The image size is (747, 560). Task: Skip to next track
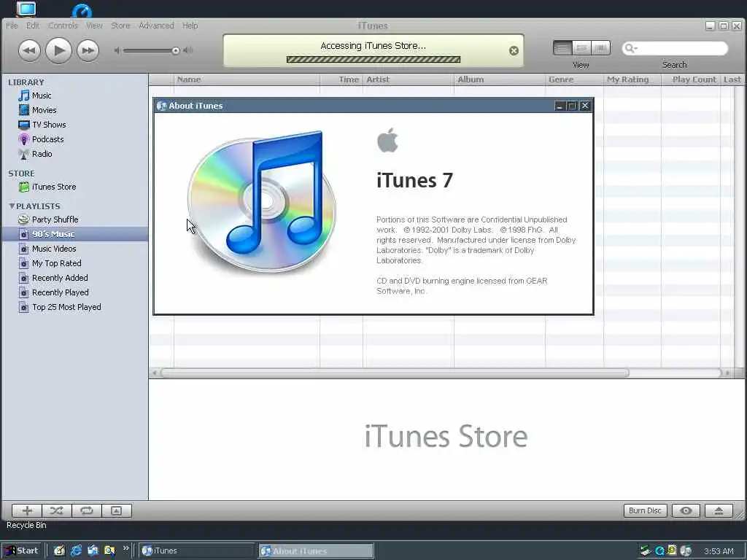88,50
